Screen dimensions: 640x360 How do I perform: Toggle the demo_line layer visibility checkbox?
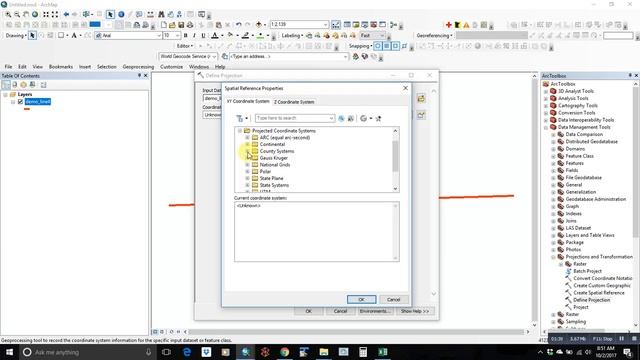point(20,102)
